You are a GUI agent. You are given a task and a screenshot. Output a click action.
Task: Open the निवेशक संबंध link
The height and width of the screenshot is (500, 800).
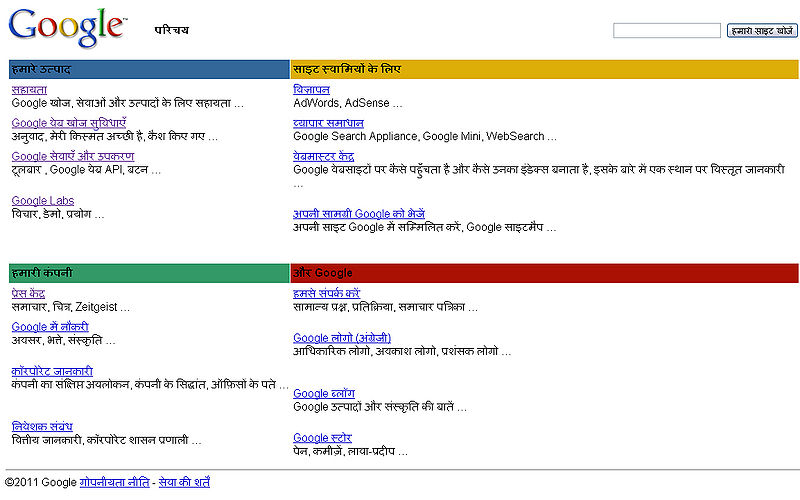point(42,426)
